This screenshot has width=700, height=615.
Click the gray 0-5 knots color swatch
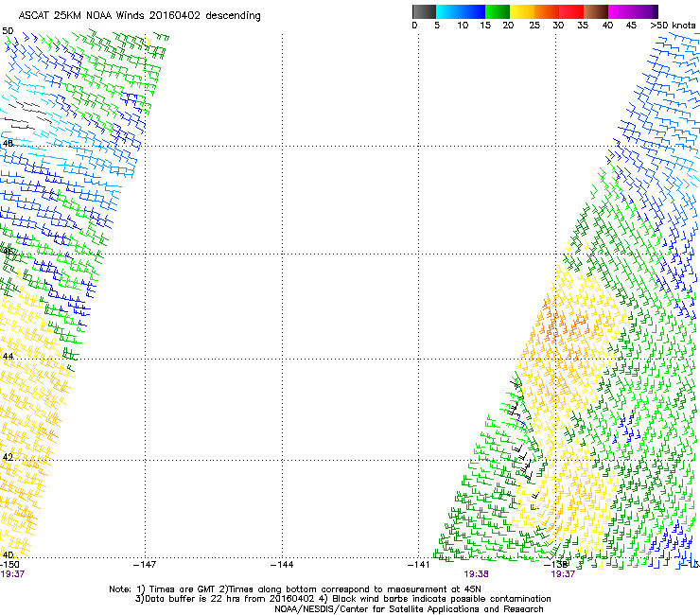click(x=424, y=11)
